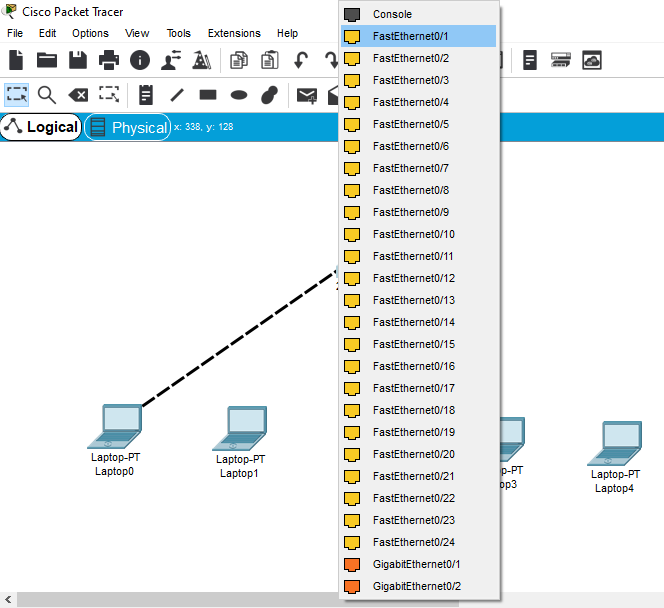This screenshot has height=608, width=664.
Task: Select port FastEthernet0/4
Action: tap(418, 102)
